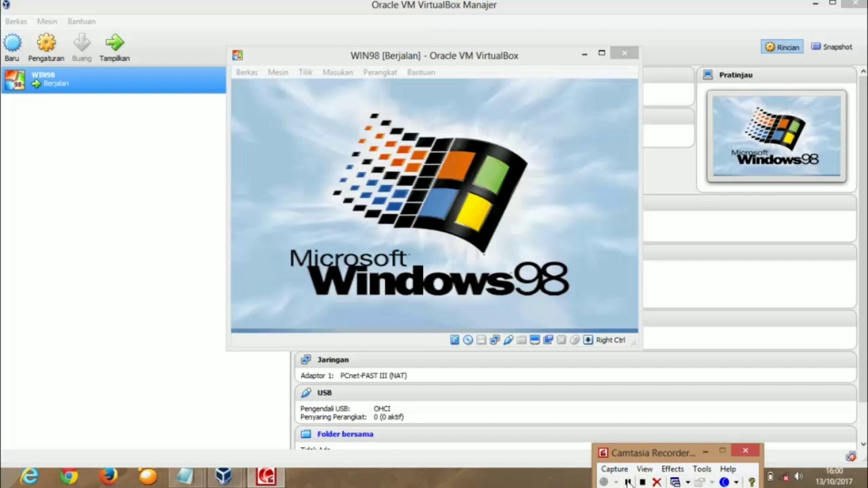Stop recording in Camtasia Recorder
This screenshot has width=868, height=488.
(642, 482)
